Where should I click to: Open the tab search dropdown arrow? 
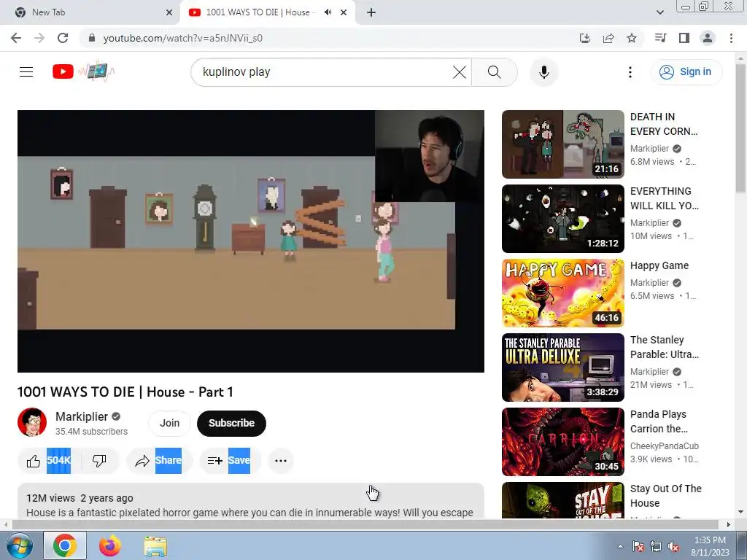point(659,12)
